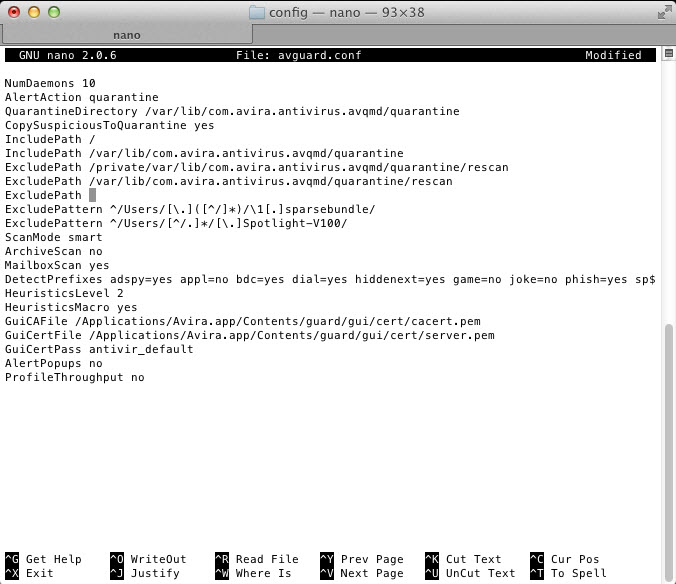Click the HeuristicsMacro yes line
The height and width of the screenshot is (584, 676).
coord(71,307)
